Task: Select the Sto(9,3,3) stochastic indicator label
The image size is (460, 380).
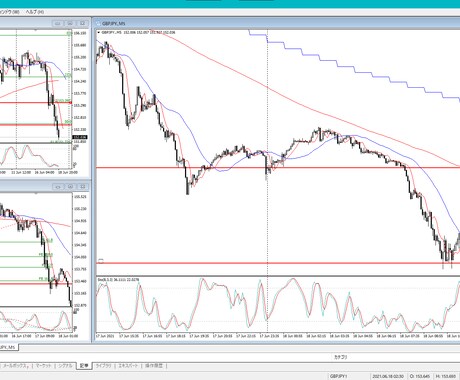Action: (119, 279)
